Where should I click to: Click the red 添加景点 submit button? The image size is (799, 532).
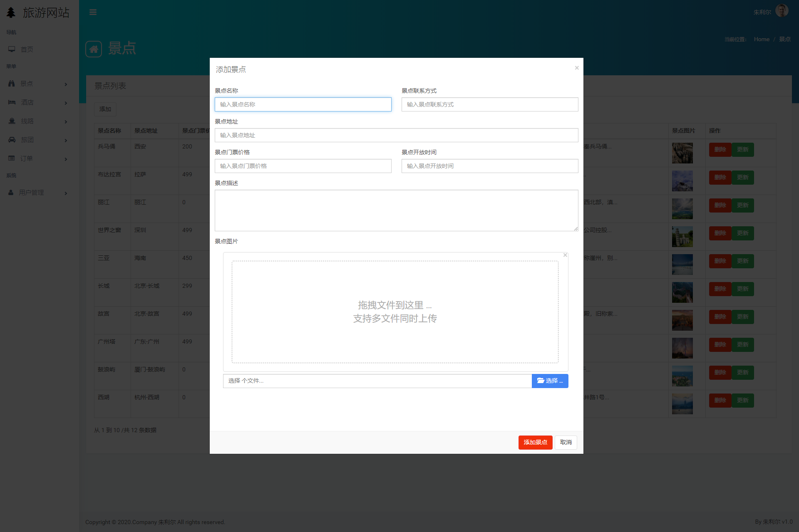[535, 442]
